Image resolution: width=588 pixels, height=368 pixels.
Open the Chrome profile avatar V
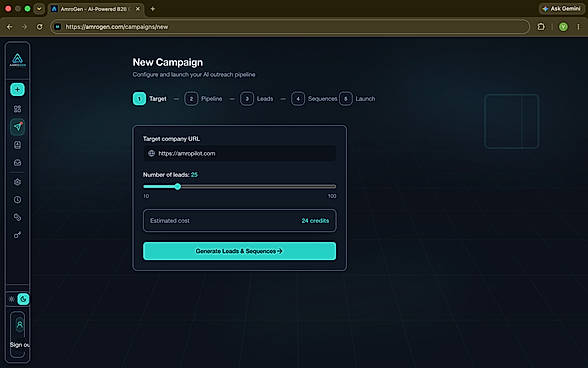click(x=563, y=27)
